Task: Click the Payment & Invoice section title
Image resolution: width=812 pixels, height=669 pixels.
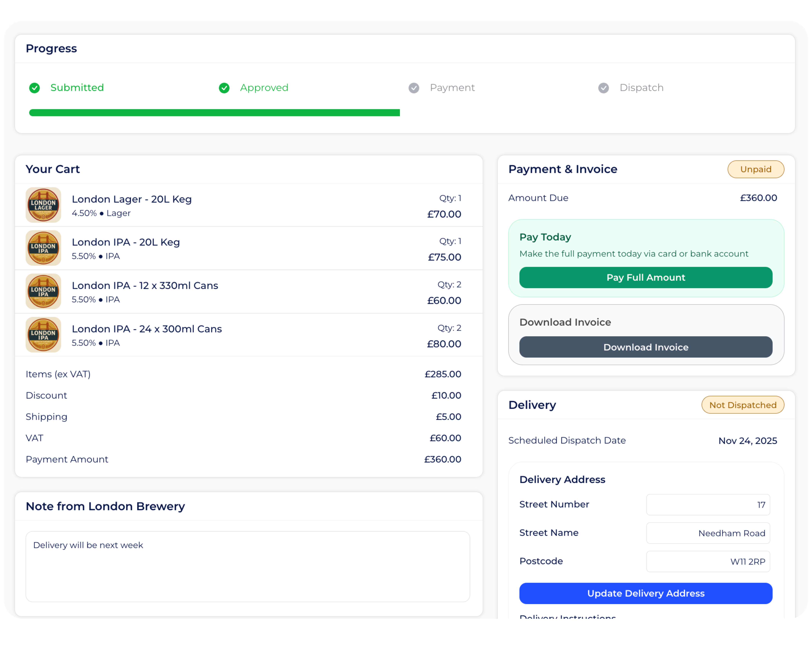Action: pos(562,169)
